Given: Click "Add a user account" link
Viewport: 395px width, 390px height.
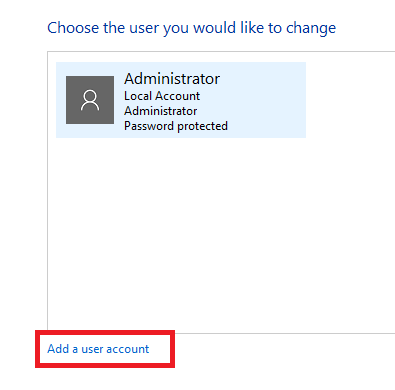Looking at the screenshot, I should 98,349.
